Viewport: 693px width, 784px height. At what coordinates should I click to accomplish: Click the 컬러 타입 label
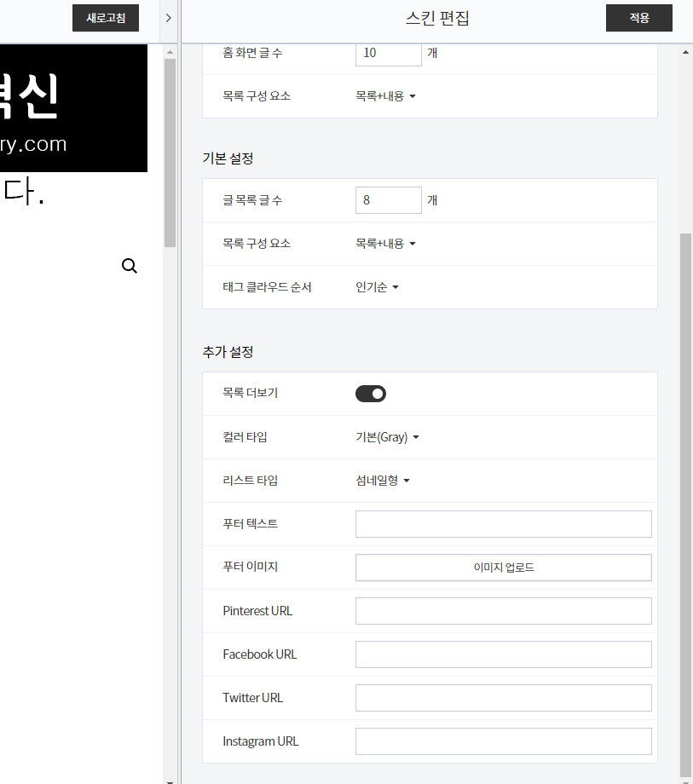click(x=245, y=437)
